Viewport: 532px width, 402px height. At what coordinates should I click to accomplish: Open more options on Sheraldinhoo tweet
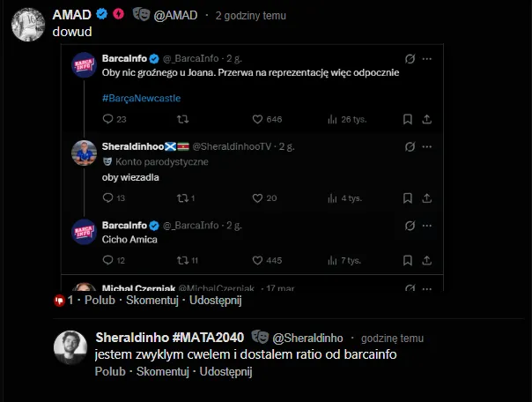click(427, 146)
